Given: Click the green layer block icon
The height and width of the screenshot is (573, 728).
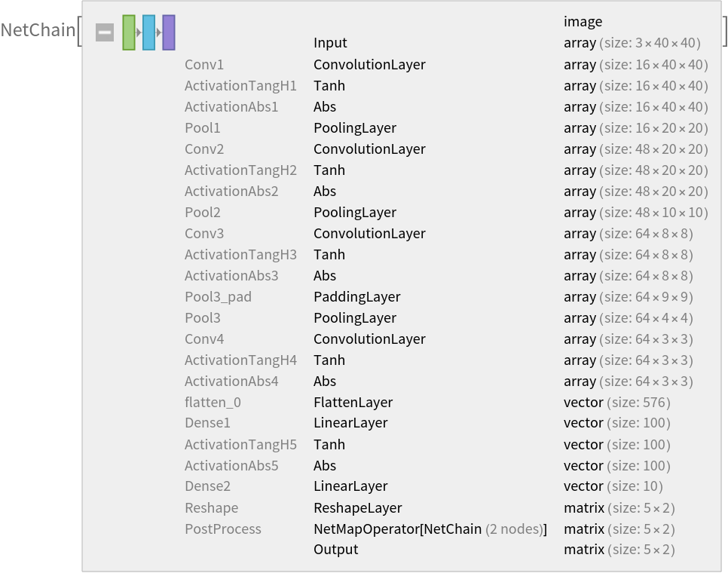Looking at the screenshot, I should click(x=129, y=32).
